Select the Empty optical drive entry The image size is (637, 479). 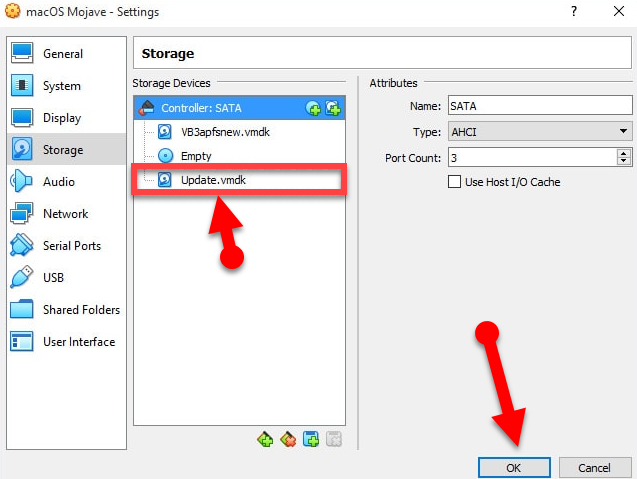point(196,156)
